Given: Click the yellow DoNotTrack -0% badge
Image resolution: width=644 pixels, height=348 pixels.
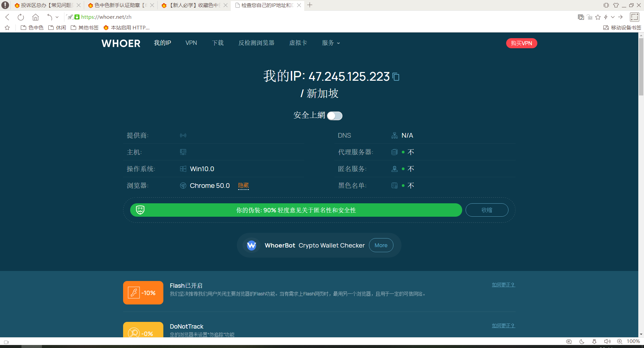Looking at the screenshot, I should (143, 330).
